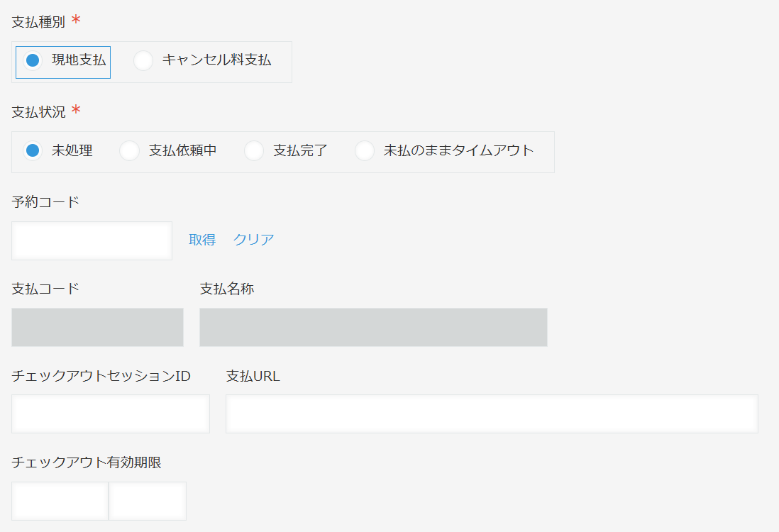
Task: Select the 現地支払 radio option
Action: pyautogui.click(x=63, y=62)
